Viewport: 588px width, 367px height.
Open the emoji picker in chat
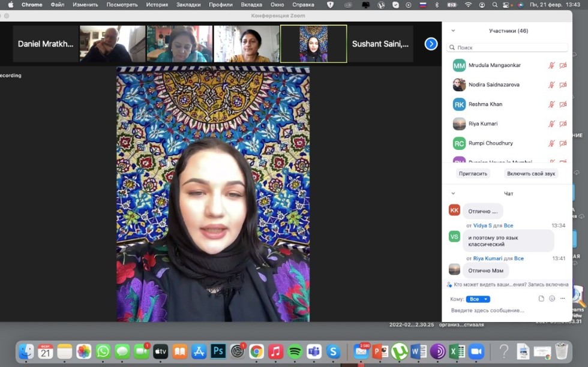pyautogui.click(x=552, y=299)
